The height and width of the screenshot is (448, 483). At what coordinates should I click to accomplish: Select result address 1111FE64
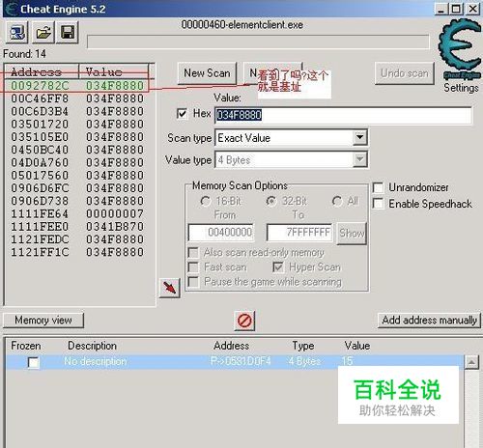(x=40, y=213)
